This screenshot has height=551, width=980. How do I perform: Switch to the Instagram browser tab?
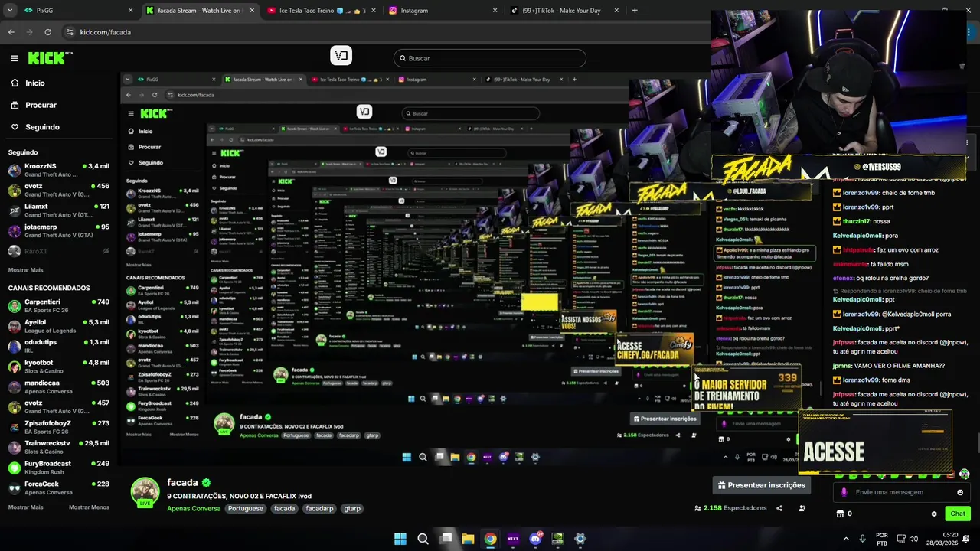pyautogui.click(x=443, y=11)
